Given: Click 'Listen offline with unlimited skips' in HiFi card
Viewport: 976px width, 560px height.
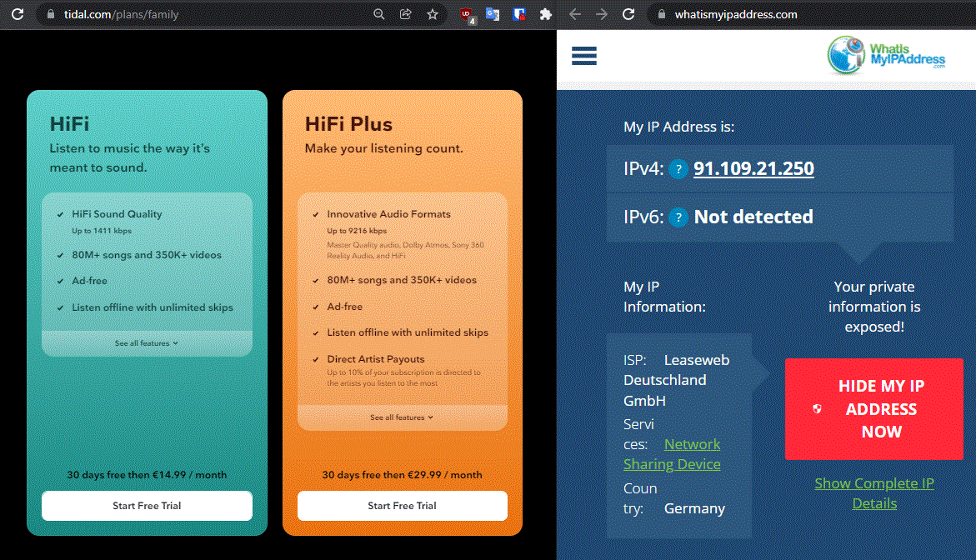Looking at the screenshot, I should [153, 307].
